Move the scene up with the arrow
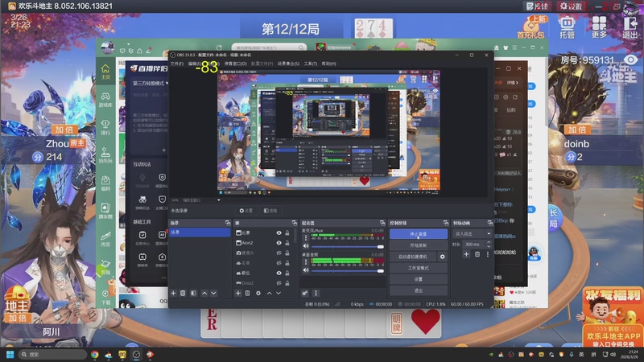The width and height of the screenshot is (644, 362). click(204, 293)
